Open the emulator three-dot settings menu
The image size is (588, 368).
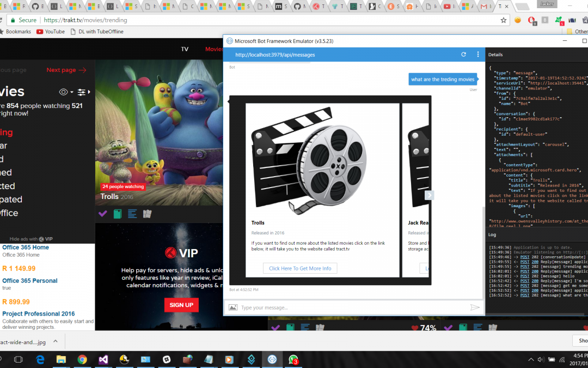(478, 55)
